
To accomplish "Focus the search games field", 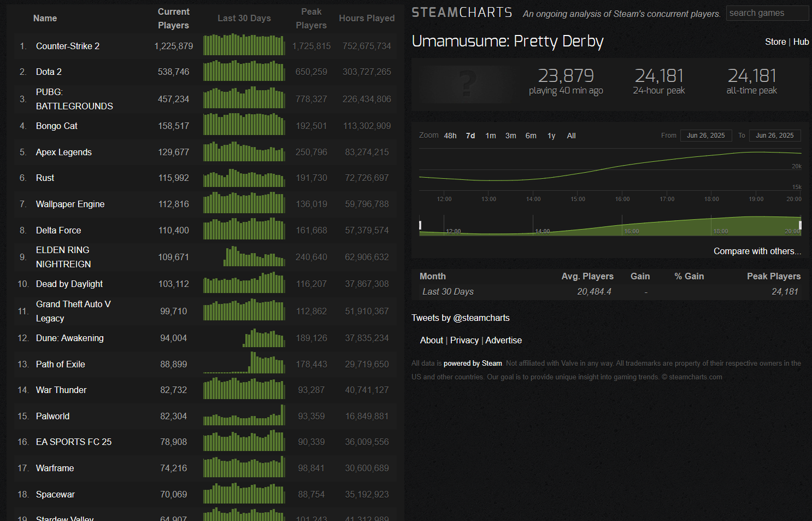I will coord(767,13).
